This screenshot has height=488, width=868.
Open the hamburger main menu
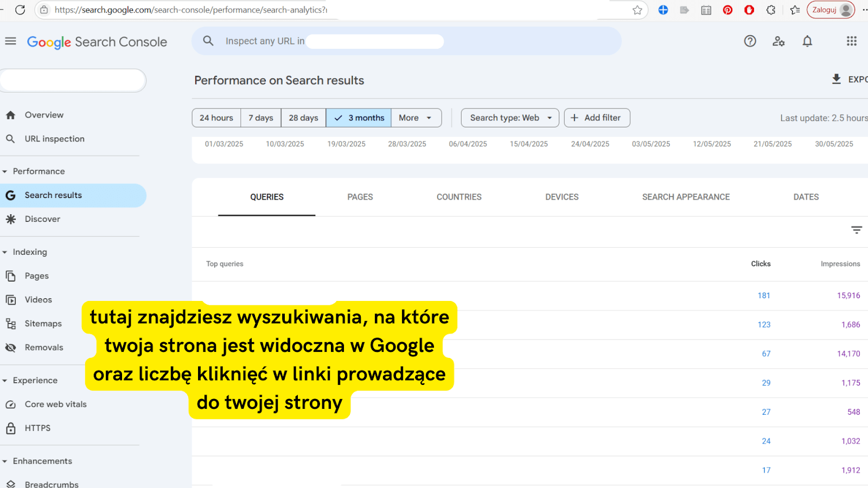tap(10, 41)
